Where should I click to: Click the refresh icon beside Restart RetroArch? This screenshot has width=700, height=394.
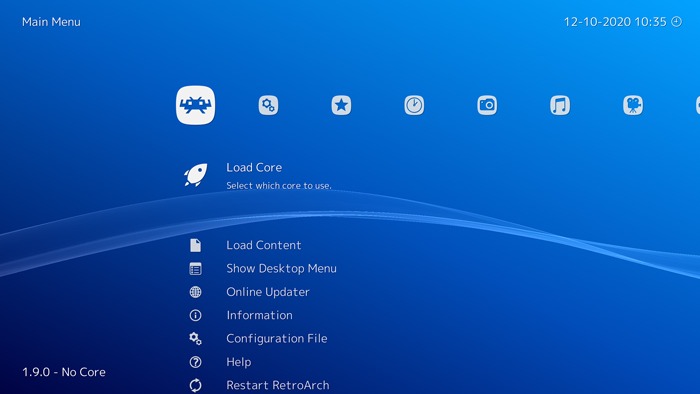196,385
